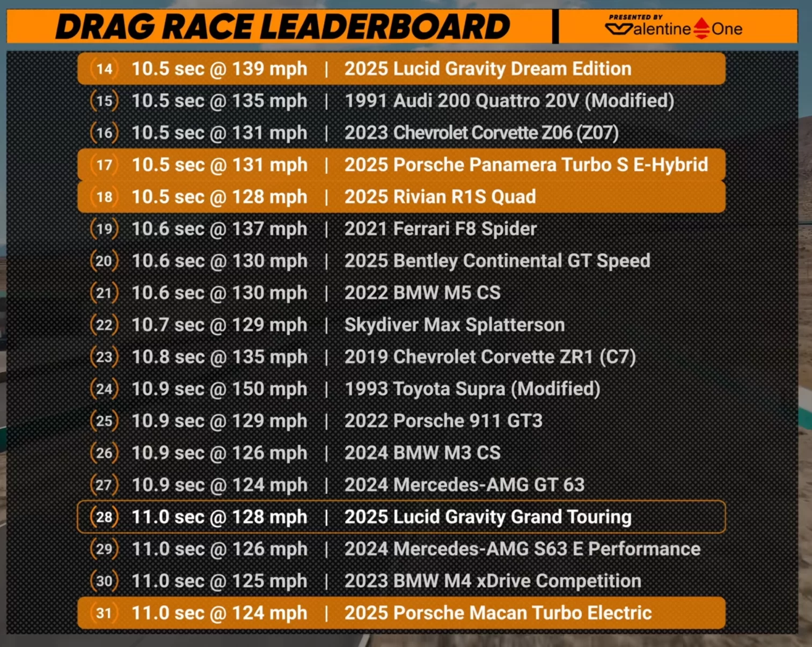Click the 2025 Rivian R1S Quad name
Screen dimensions: 812x647
[440, 197]
